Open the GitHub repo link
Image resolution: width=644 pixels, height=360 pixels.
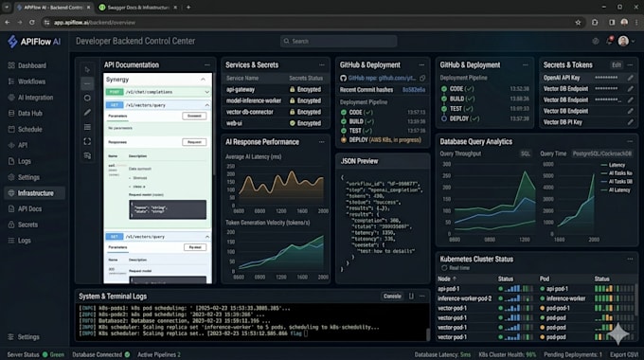[382, 78]
